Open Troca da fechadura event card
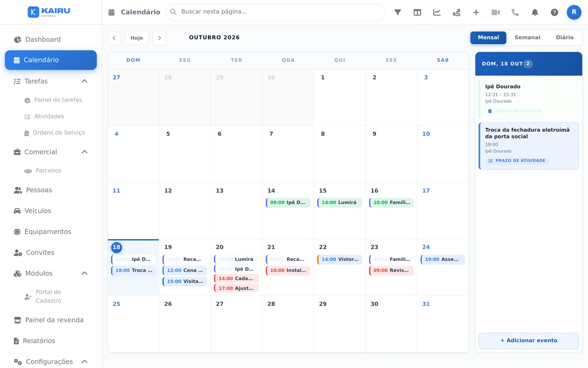Image resolution: width=588 pixels, height=368 pixels. pyautogui.click(x=528, y=146)
